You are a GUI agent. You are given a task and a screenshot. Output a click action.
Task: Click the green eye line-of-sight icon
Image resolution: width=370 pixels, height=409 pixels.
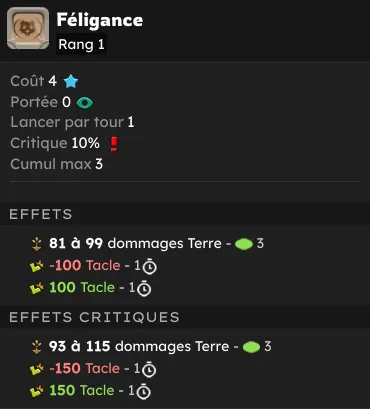point(84,103)
